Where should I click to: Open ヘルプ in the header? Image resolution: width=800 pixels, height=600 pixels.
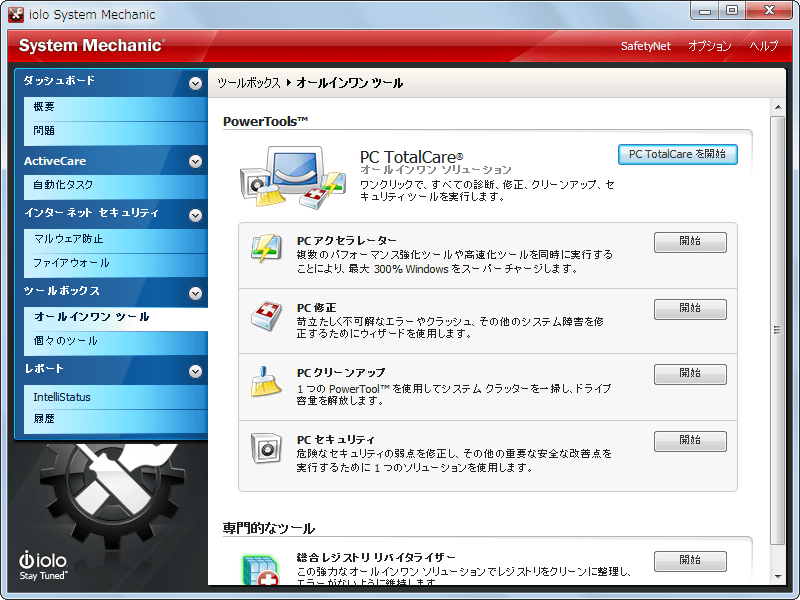764,46
